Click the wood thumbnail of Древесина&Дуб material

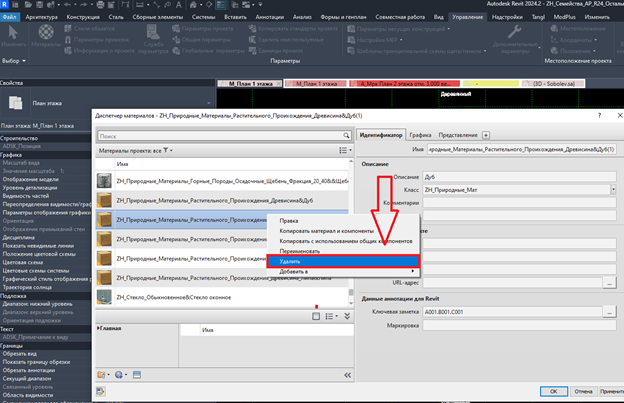104,201
